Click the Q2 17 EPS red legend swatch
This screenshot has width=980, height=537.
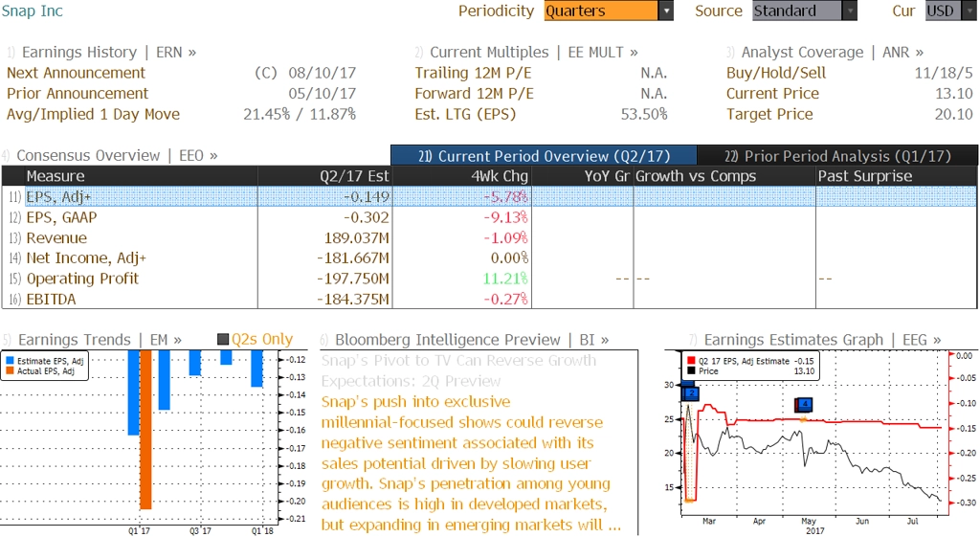click(691, 361)
